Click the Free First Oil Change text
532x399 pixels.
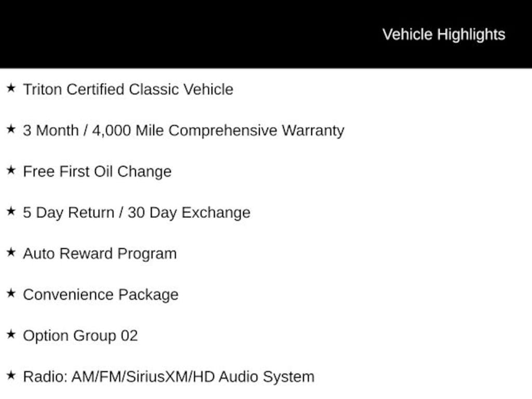click(97, 171)
